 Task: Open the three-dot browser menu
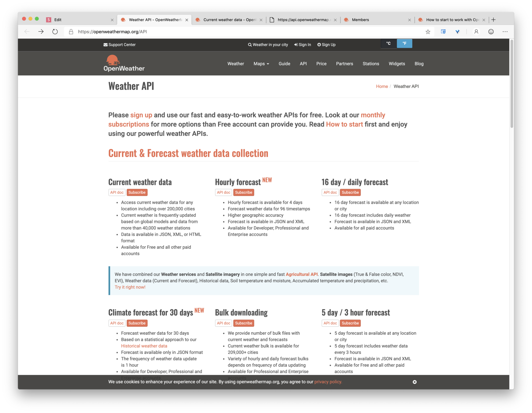pos(505,32)
